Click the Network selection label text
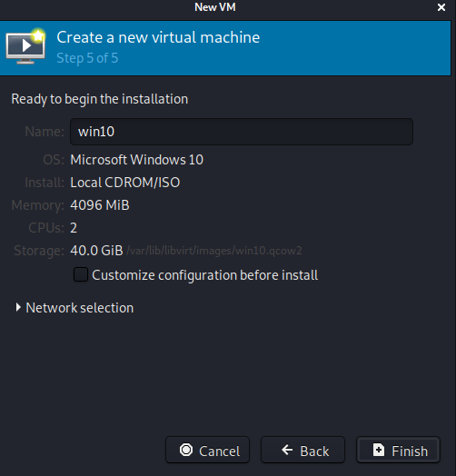Image resolution: width=456 pixels, height=476 pixels. point(80,308)
